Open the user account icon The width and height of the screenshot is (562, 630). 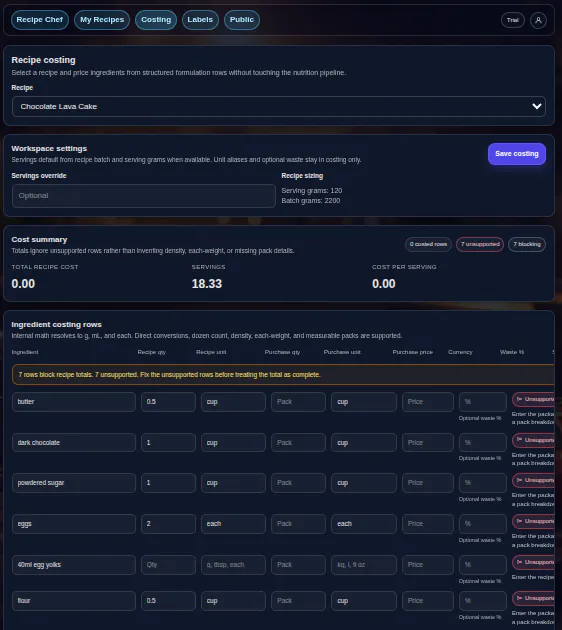[x=538, y=20]
